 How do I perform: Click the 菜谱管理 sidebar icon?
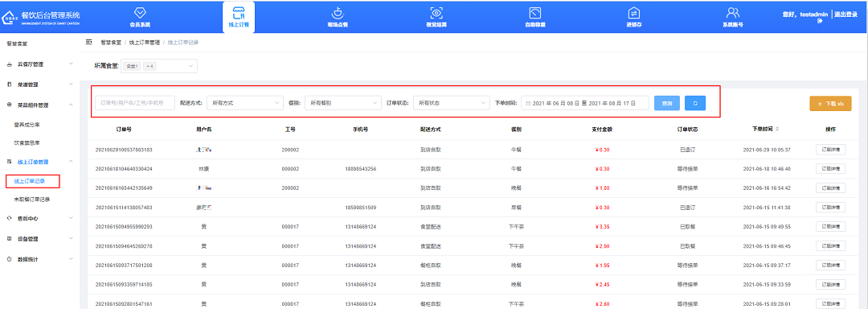click(10, 84)
